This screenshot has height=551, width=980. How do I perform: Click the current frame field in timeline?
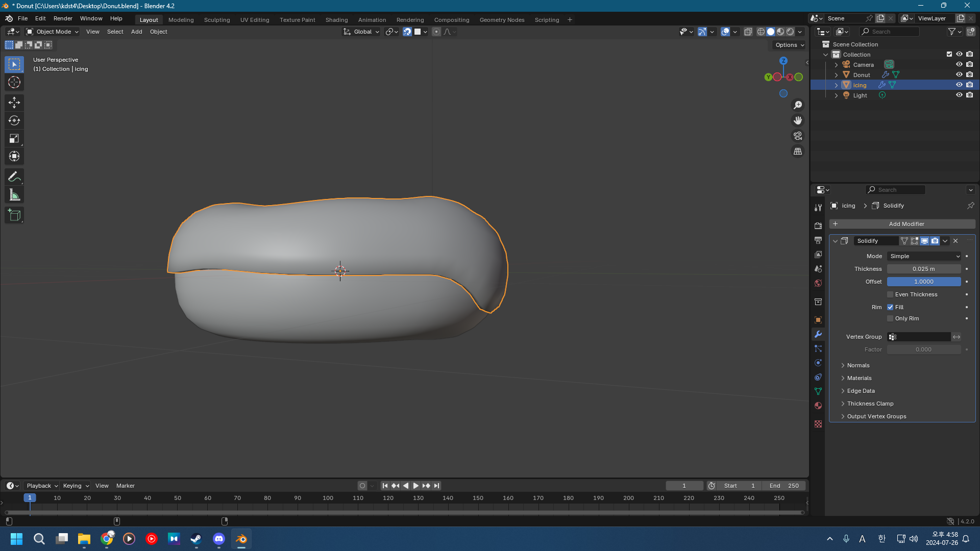[x=684, y=486]
